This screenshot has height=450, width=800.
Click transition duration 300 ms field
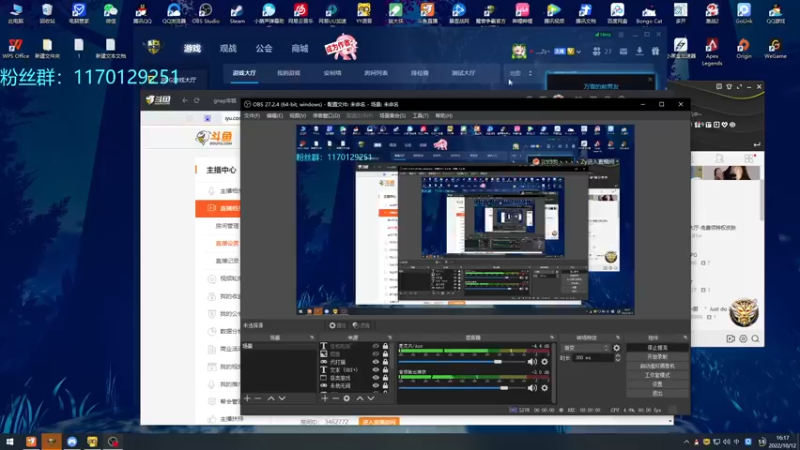pos(593,358)
